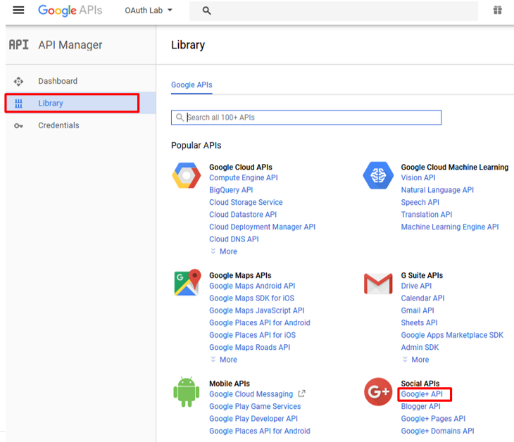
Task: Open the Compute Engine API link
Action: click(x=243, y=178)
